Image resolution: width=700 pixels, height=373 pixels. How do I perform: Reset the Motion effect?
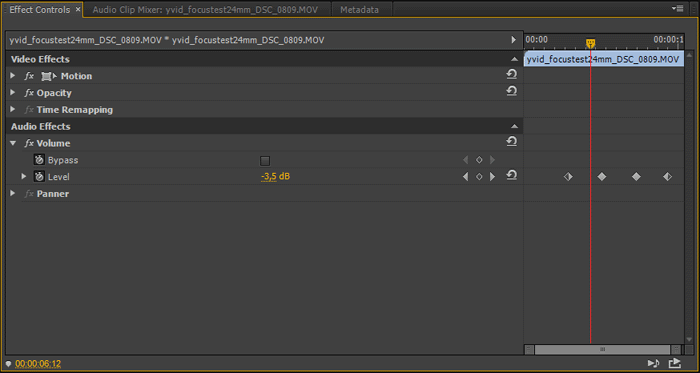point(512,74)
